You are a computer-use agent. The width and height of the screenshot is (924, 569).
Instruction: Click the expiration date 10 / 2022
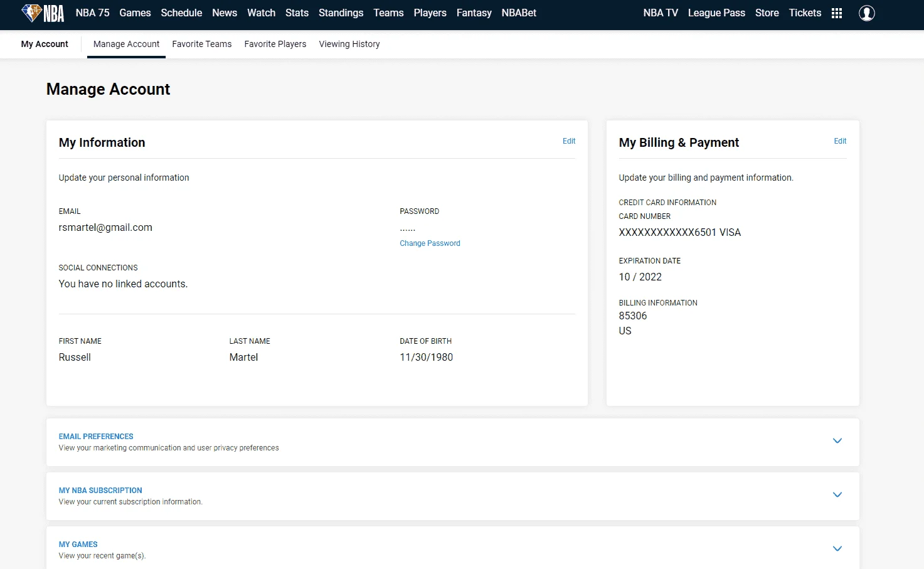point(640,277)
